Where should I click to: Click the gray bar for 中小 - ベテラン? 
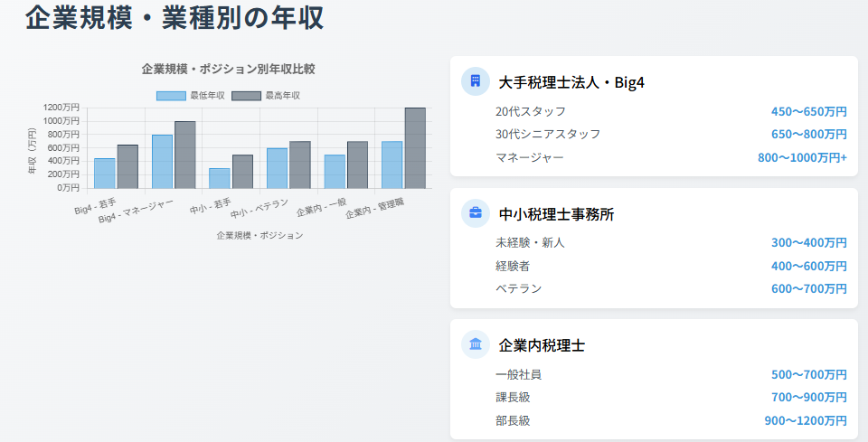[x=300, y=165]
